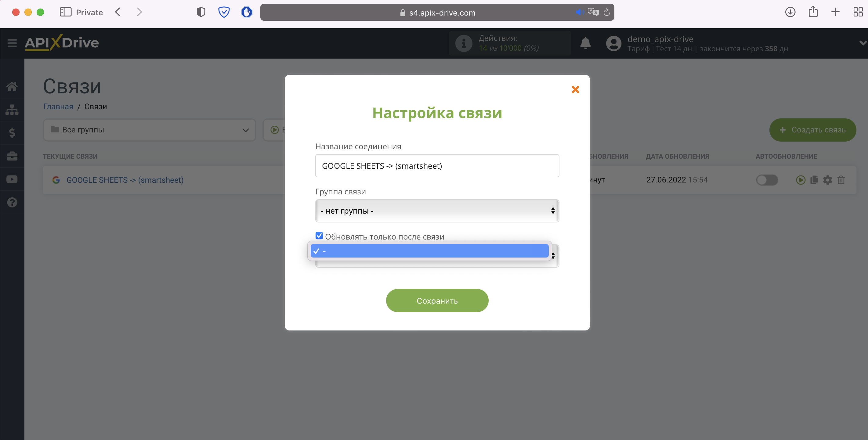Image resolution: width=868 pixels, height=440 pixels.
Task: Open Safari downloads
Action: [x=790, y=12]
